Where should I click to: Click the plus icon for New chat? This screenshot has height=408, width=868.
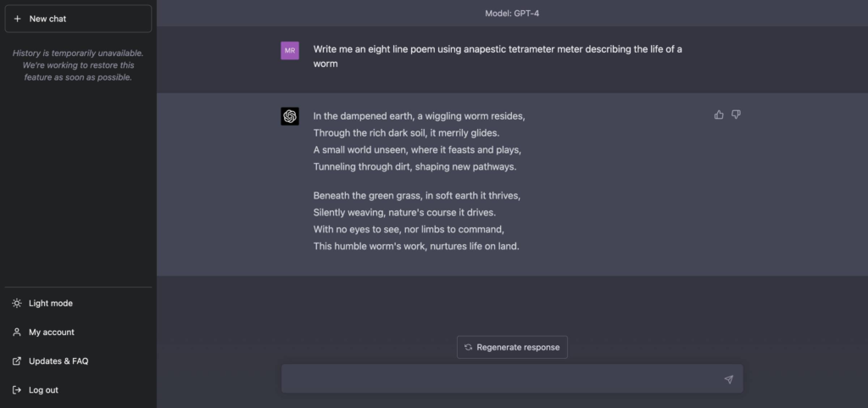pos(17,19)
